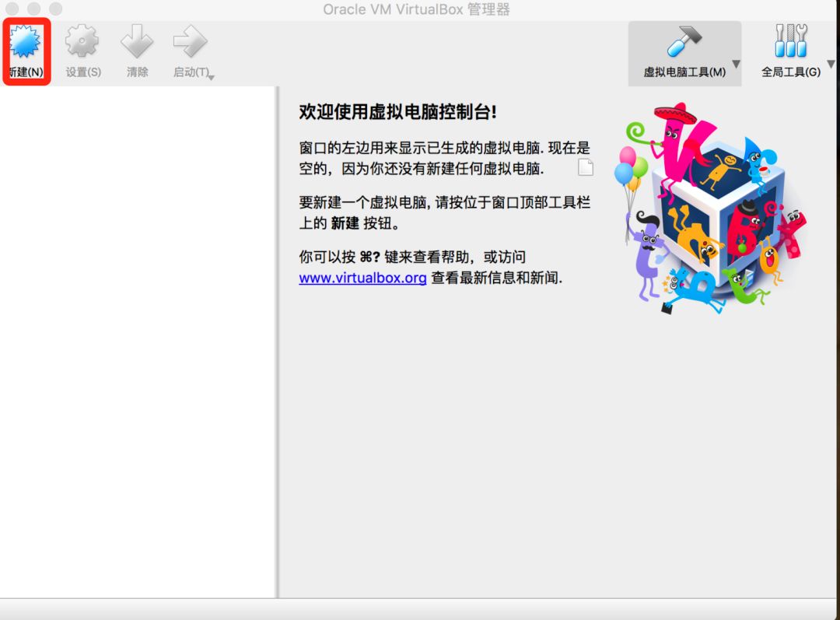Click the ⌘? shortcut text
This screenshot has height=620, width=840.
(369, 257)
